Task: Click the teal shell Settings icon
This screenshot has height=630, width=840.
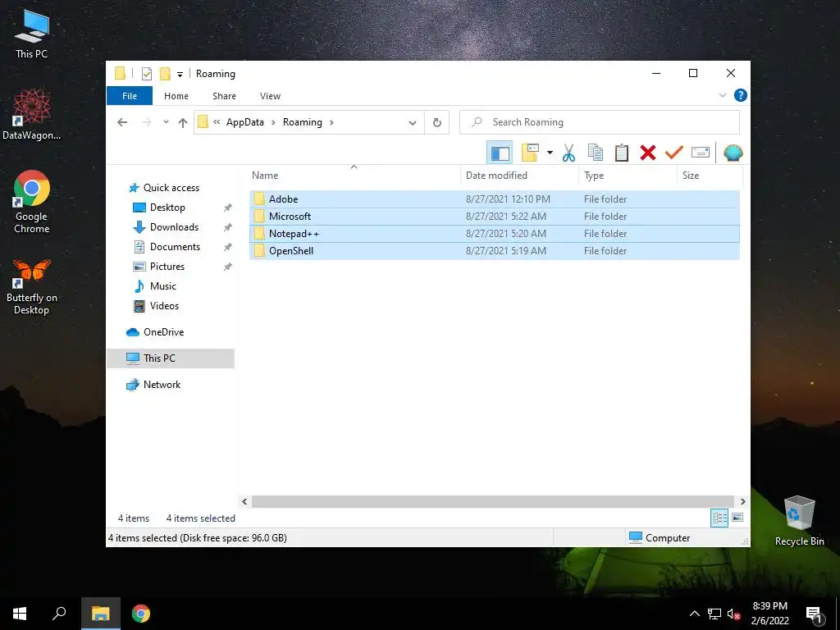Action: click(733, 153)
